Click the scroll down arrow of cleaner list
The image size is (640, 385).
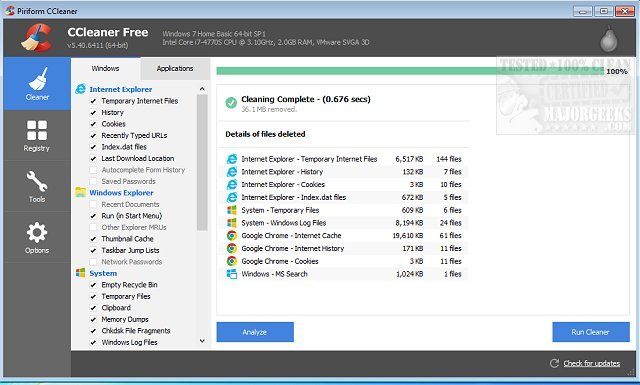tap(202, 341)
